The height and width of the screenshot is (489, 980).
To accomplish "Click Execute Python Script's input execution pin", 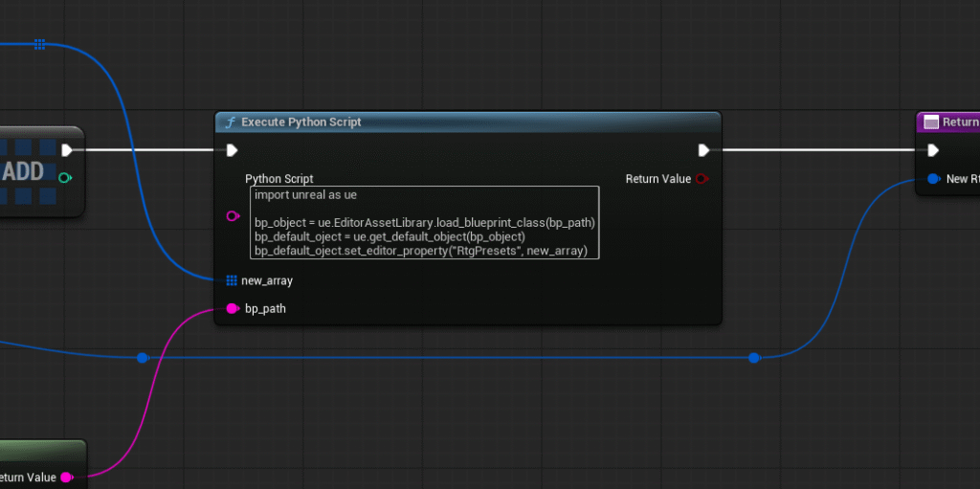I will click(232, 150).
